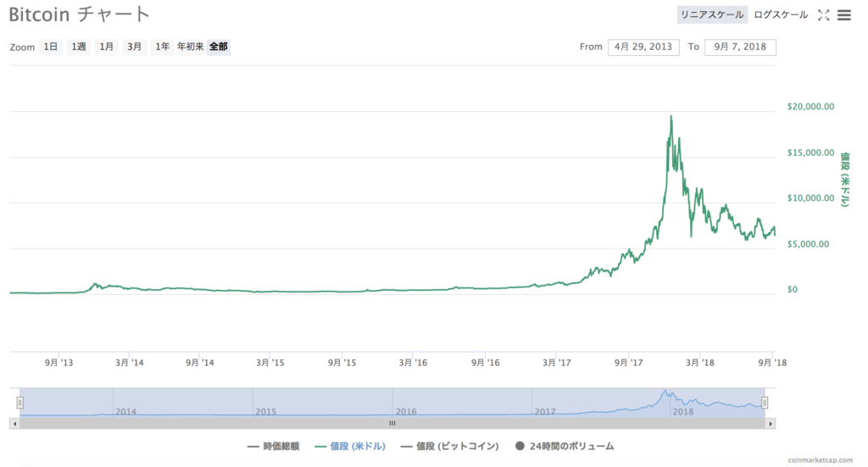Toggle 時価総額 series in legend

coord(274,447)
